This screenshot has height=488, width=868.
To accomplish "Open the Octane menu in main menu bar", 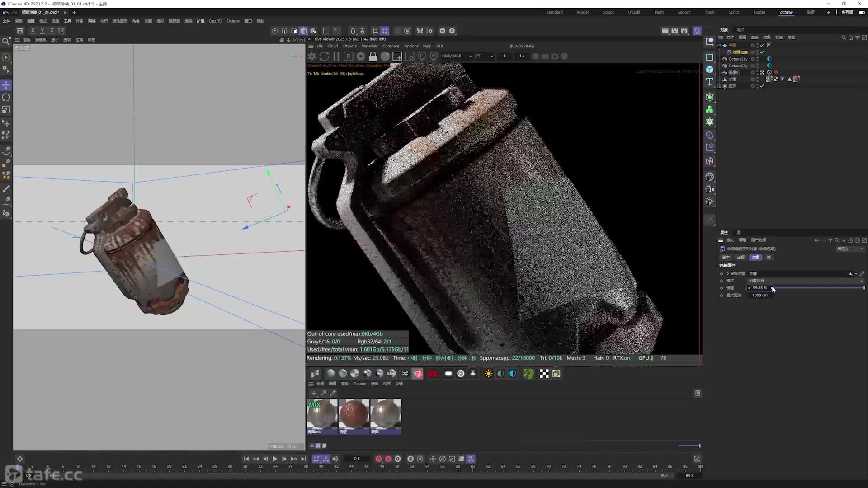I will (233, 21).
